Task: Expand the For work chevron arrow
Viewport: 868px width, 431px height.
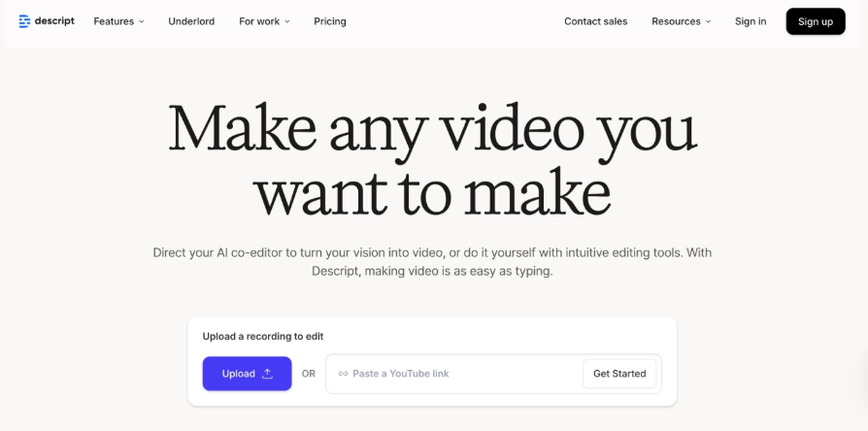Action: (x=286, y=21)
